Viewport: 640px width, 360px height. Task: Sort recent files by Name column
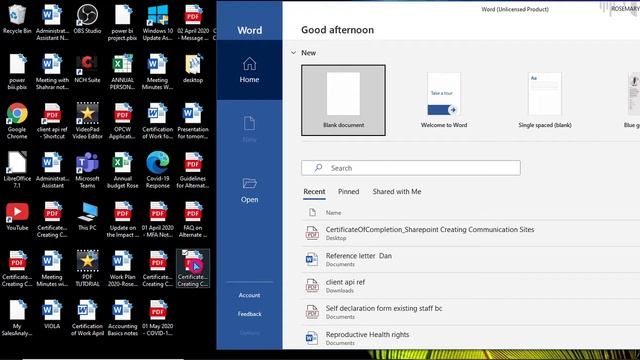[333, 213]
